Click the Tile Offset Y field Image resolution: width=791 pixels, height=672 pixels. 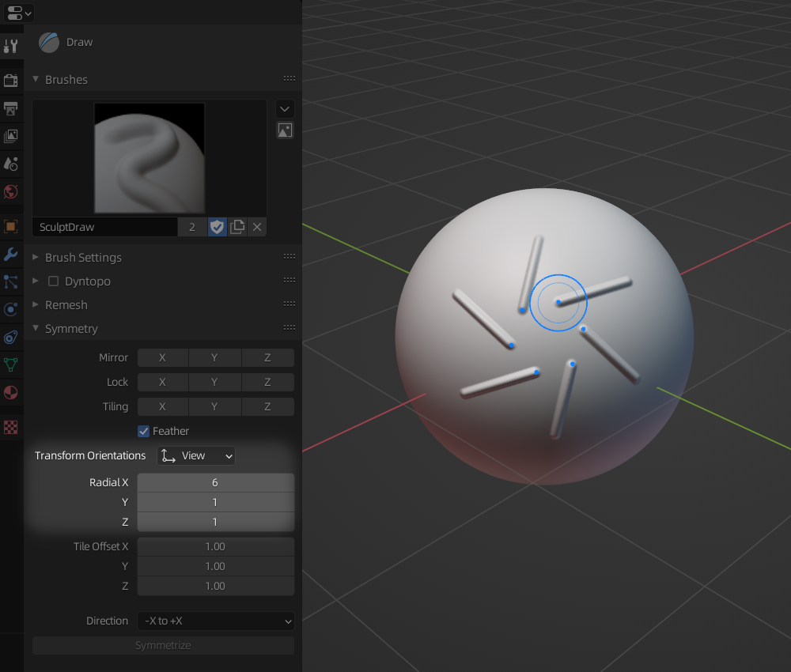(215, 566)
